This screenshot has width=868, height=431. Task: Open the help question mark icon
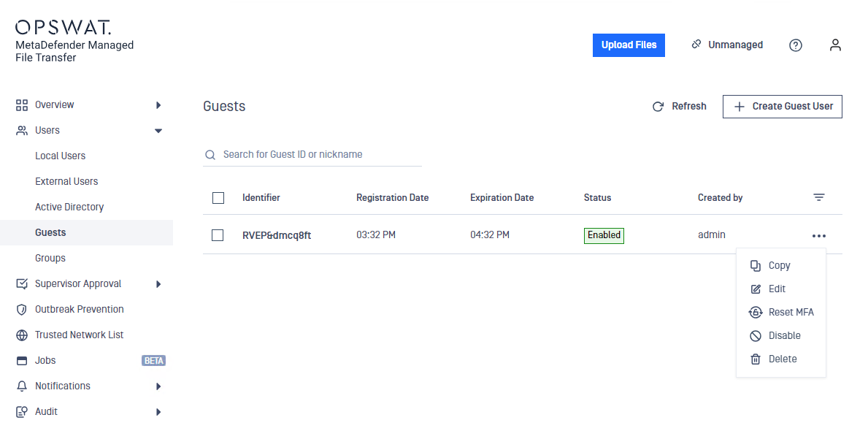796,45
